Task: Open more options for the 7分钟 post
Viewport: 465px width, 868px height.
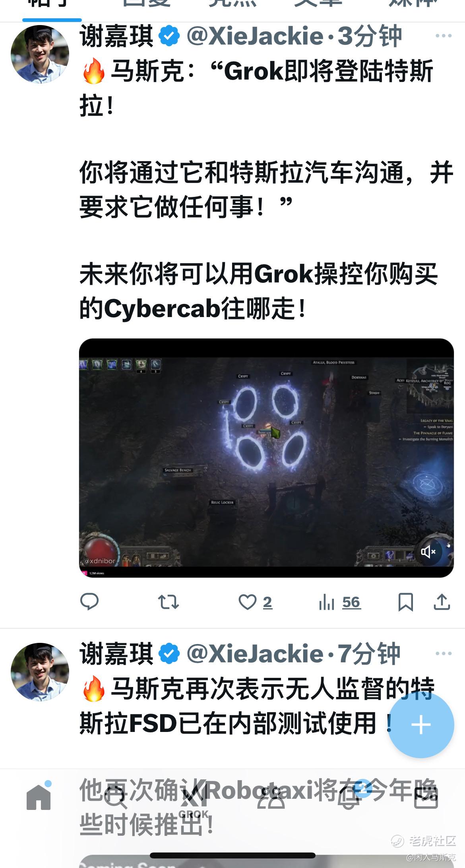Action: click(x=444, y=654)
